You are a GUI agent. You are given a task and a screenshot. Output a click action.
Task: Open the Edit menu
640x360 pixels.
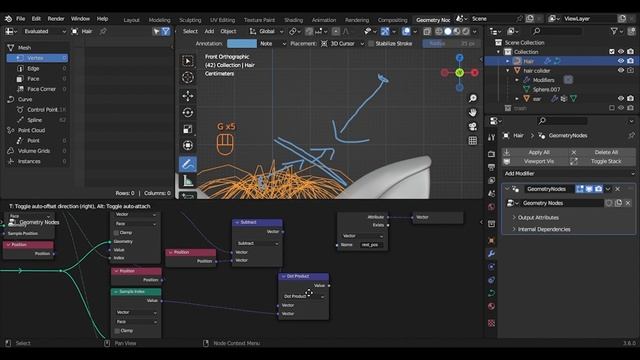click(x=36, y=19)
